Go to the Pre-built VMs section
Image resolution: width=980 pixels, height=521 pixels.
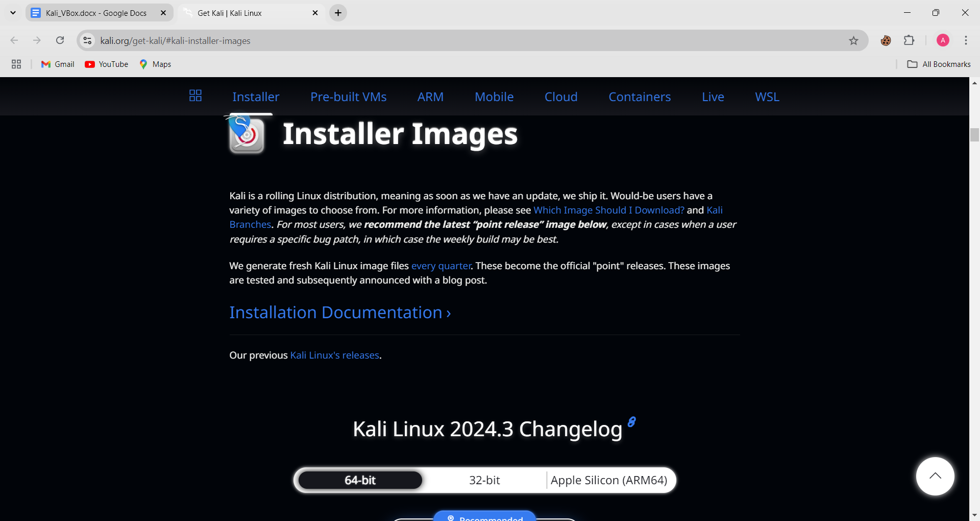(348, 97)
